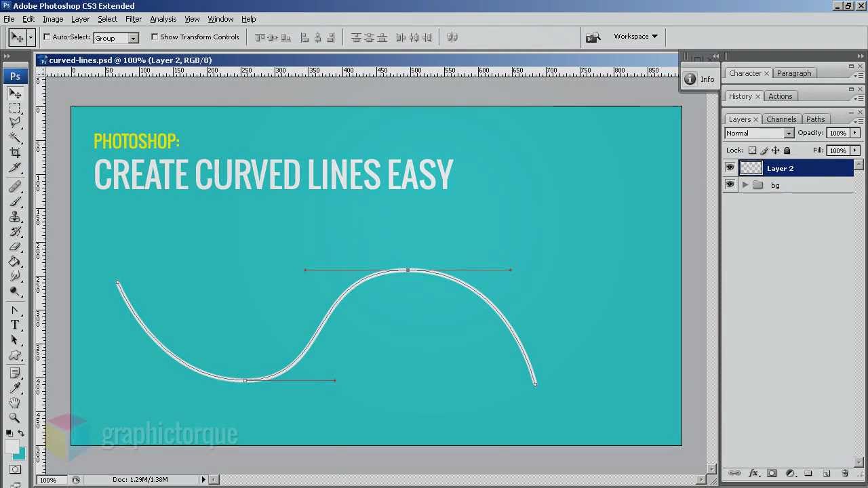The image size is (868, 488).
Task: Select the Zoom tool
Action: (15, 418)
